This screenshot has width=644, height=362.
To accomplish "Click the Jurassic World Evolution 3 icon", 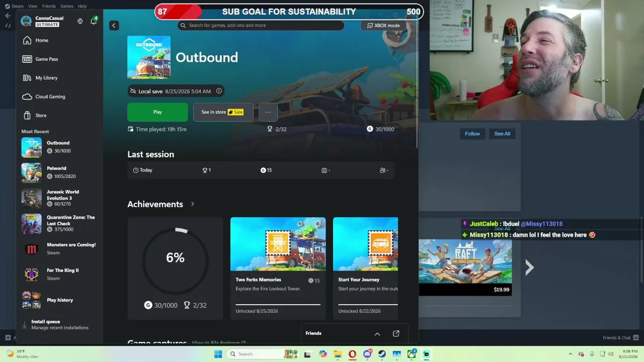I will click(x=31, y=198).
